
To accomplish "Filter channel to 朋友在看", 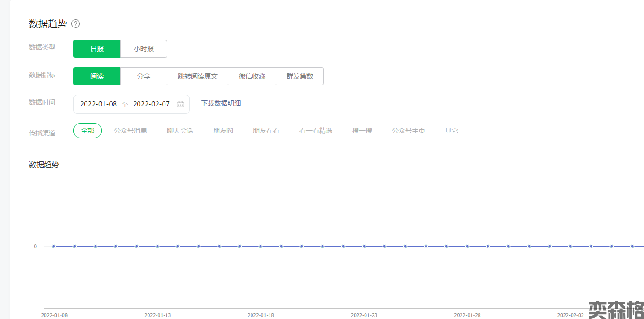I will (266, 131).
